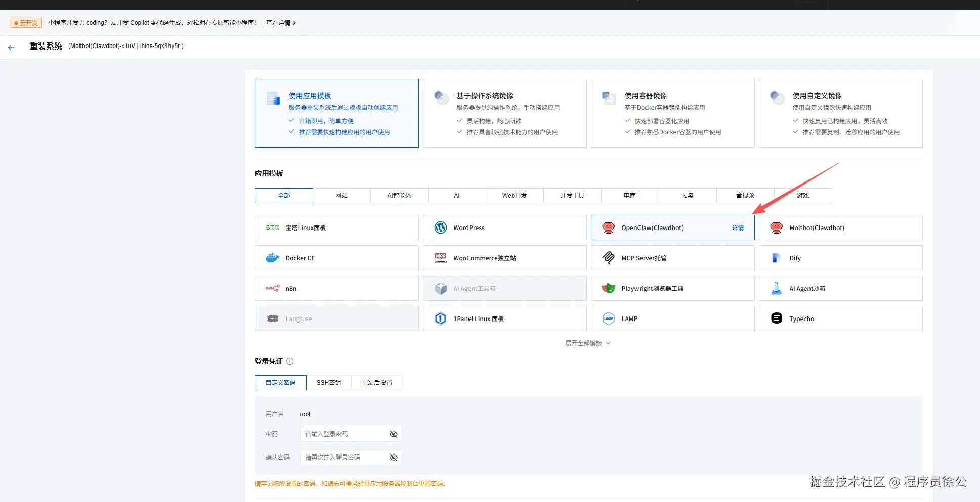Image resolution: width=980 pixels, height=502 pixels.
Task: Click the root username value
Action: tap(305, 414)
